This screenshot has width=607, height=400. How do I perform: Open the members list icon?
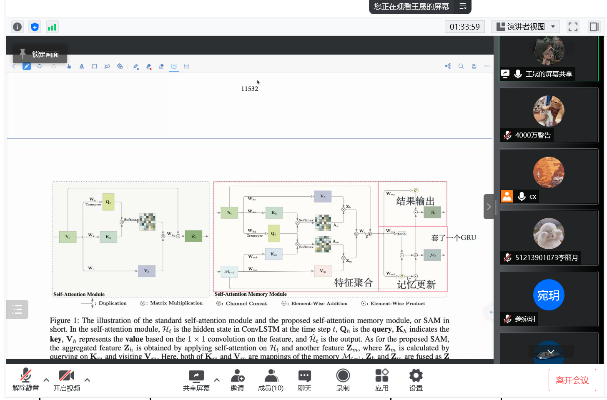pyautogui.click(x=271, y=377)
